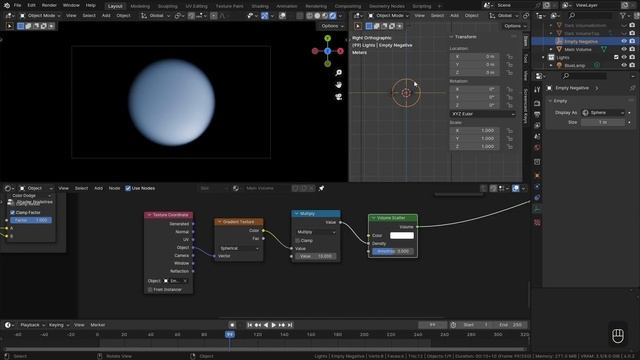Click the Anisotropy slider on Volume Scatter
The image size is (640, 360).
click(x=393, y=251)
